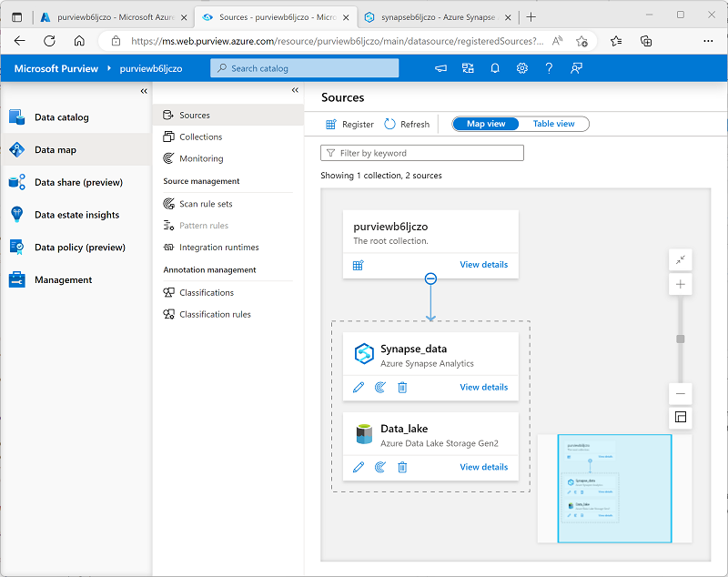Viewport: 728px width, 577px height.
Task: Start a new scan for Data_lake
Action: click(x=380, y=467)
